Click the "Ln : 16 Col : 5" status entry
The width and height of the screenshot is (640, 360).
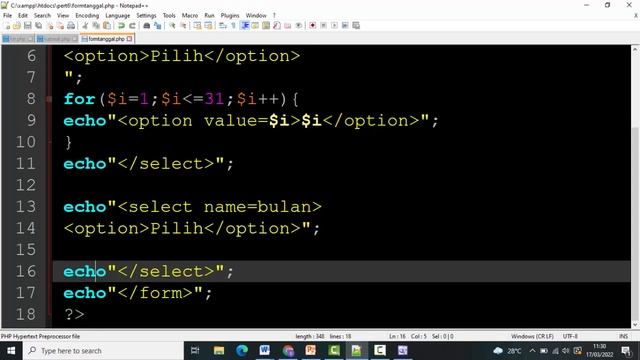point(408,336)
